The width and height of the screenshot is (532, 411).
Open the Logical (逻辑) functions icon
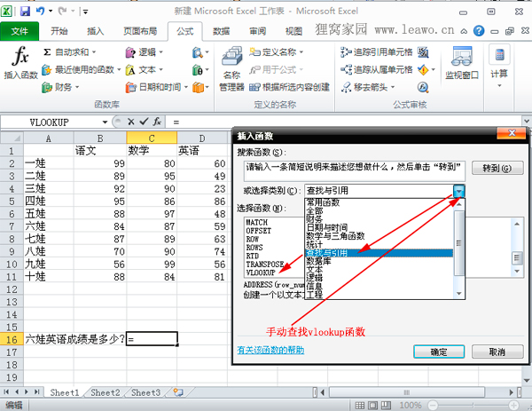(x=130, y=52)
